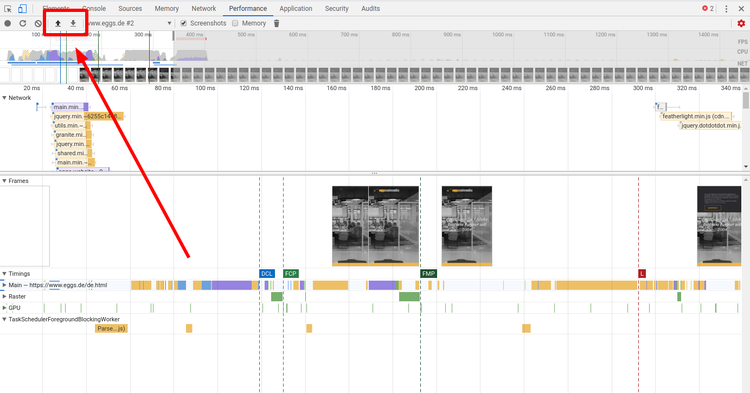Open the Application tab
This screenshot has height=393, width=750.
click(296, 8)
